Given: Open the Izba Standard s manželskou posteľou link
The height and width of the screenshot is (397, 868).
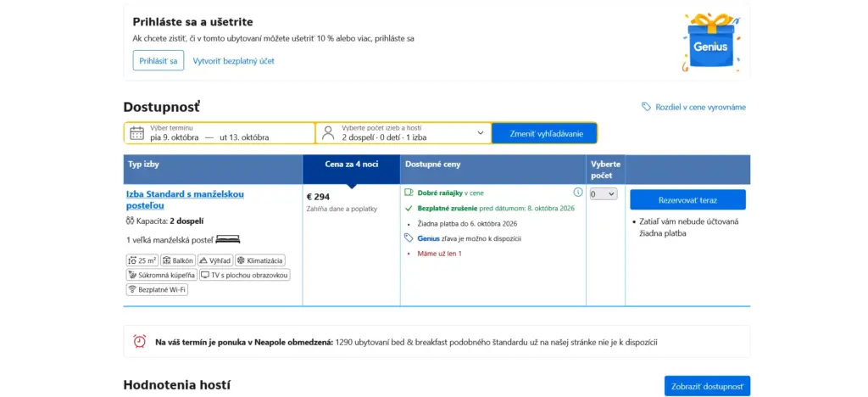Looking at the screenshot, I should 185,199.
